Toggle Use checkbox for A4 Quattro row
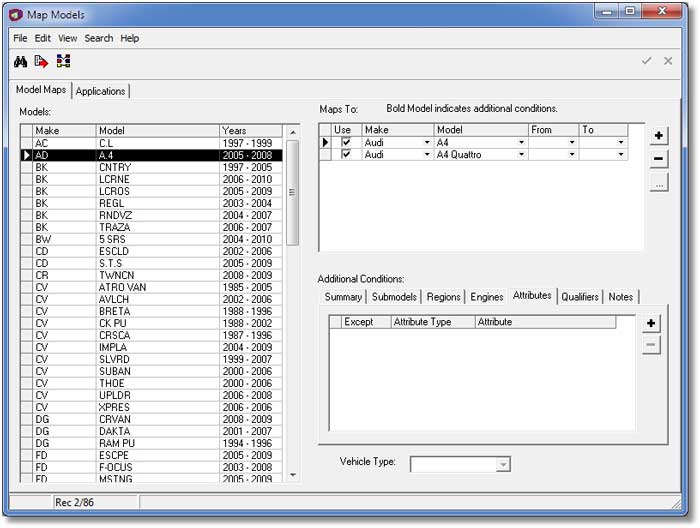 pos(347,155)
